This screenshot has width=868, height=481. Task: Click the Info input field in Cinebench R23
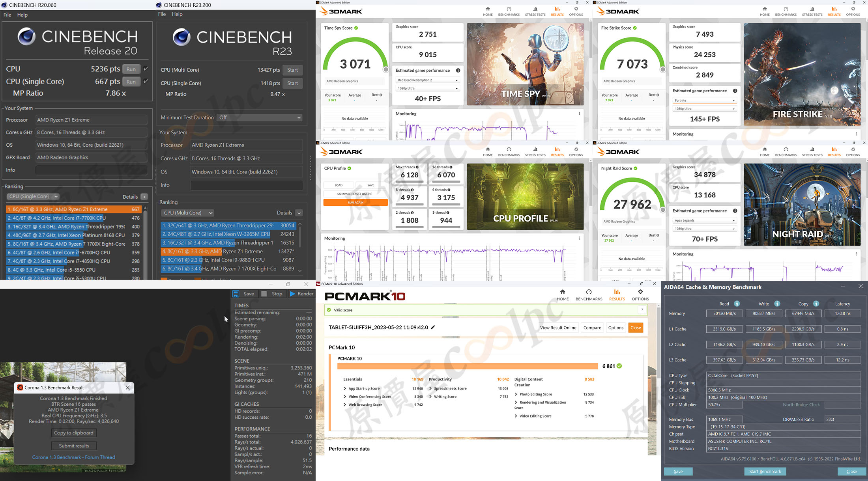point(247,185)
